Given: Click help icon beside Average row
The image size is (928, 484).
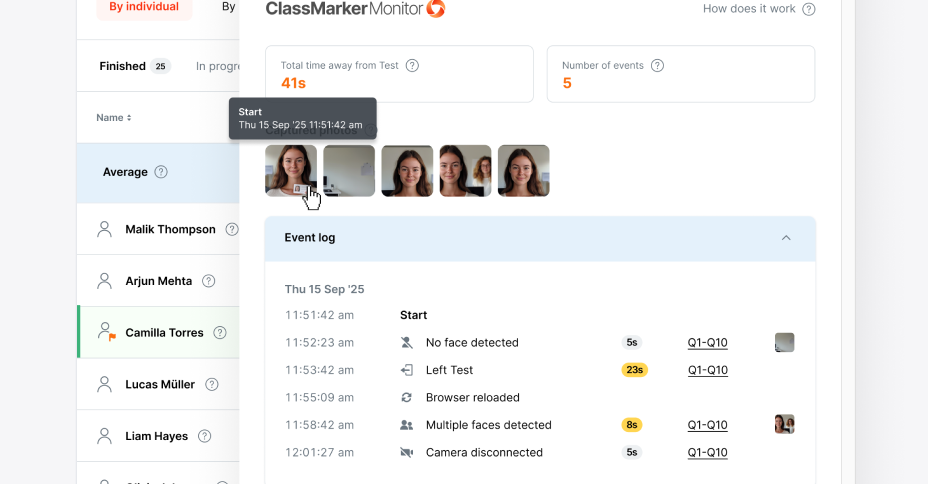Looking at the screenshot, I should tap(161, 172).
